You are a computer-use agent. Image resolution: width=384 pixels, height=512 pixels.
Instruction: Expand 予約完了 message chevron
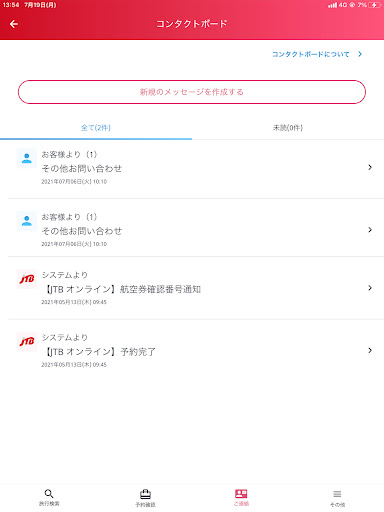(370, 350)
